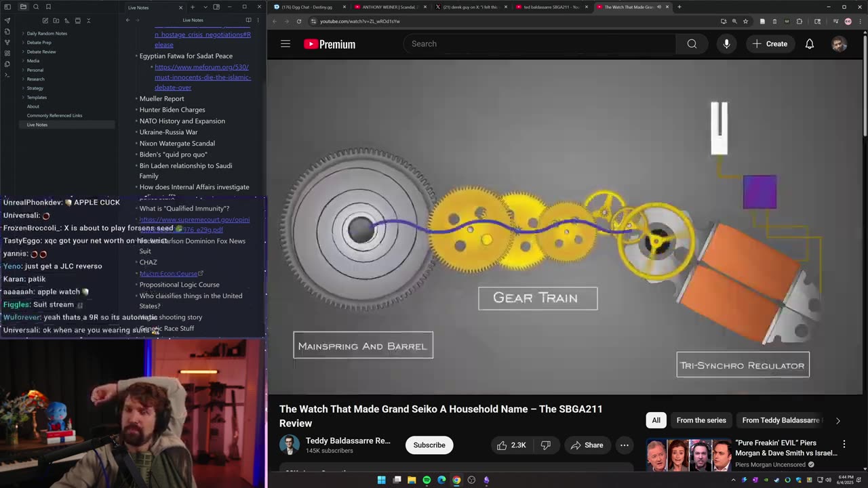Image resolution: width=868 pixels, height=488 pixels.
Task: Create a new folder in Obsidian explorer
Action: 56,20
